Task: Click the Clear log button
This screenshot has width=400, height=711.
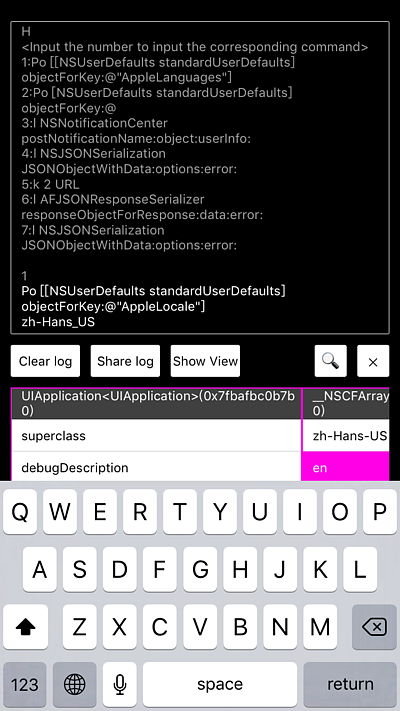Action: coord(45,361)
